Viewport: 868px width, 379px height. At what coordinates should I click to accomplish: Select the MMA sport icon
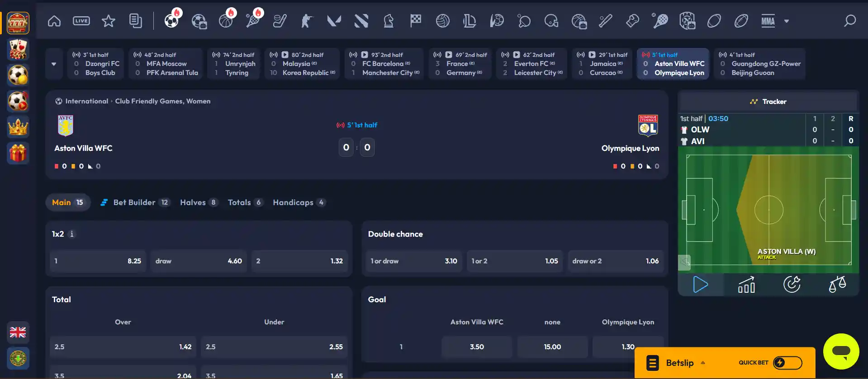(x=768, y=21)
